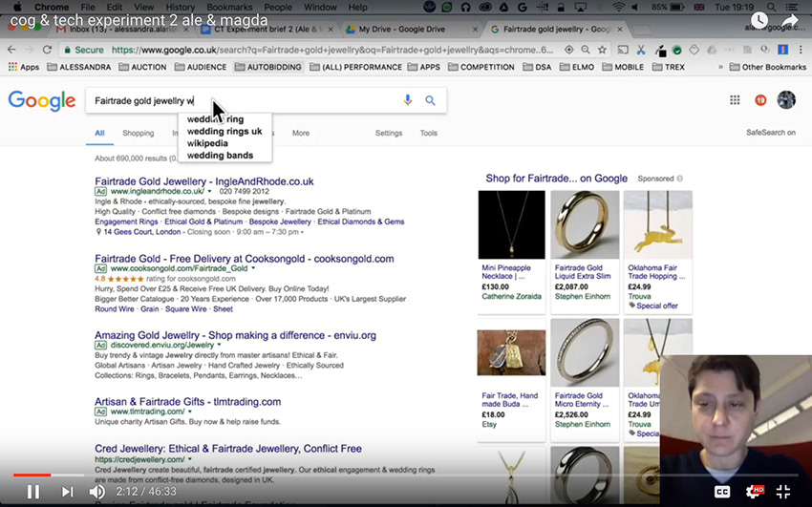
Task: Open the More search filter dropdown
Action: point(300,133)
